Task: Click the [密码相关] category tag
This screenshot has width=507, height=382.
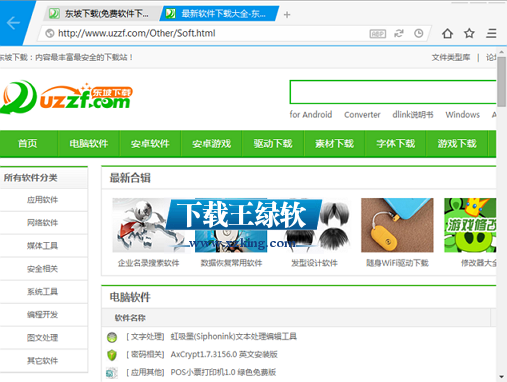Action: pos(145,354)
